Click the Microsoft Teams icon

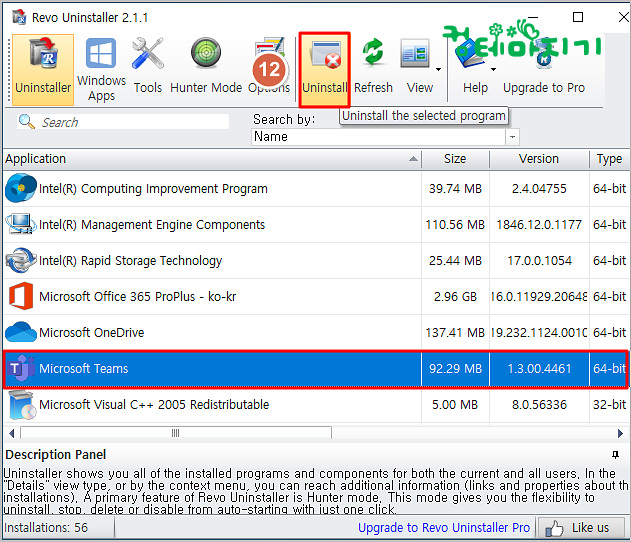tap(21, 368)
